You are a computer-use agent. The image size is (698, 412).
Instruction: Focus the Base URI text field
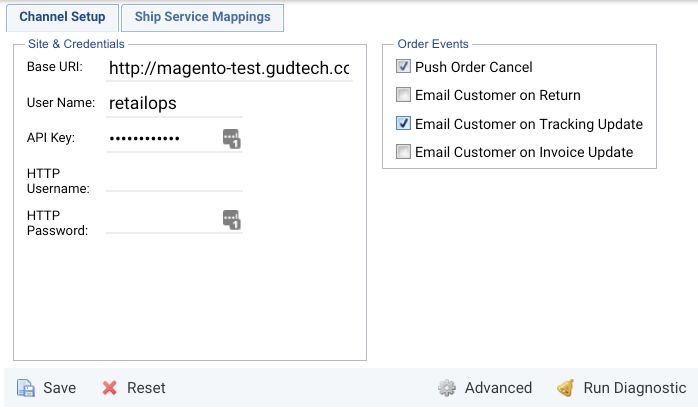[x=229, y=69]
